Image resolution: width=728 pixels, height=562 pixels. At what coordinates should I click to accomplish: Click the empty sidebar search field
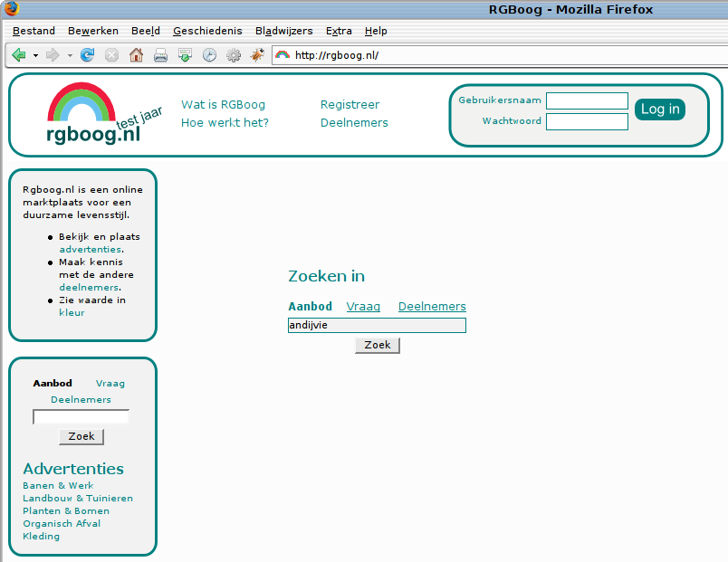pos(81,416)
